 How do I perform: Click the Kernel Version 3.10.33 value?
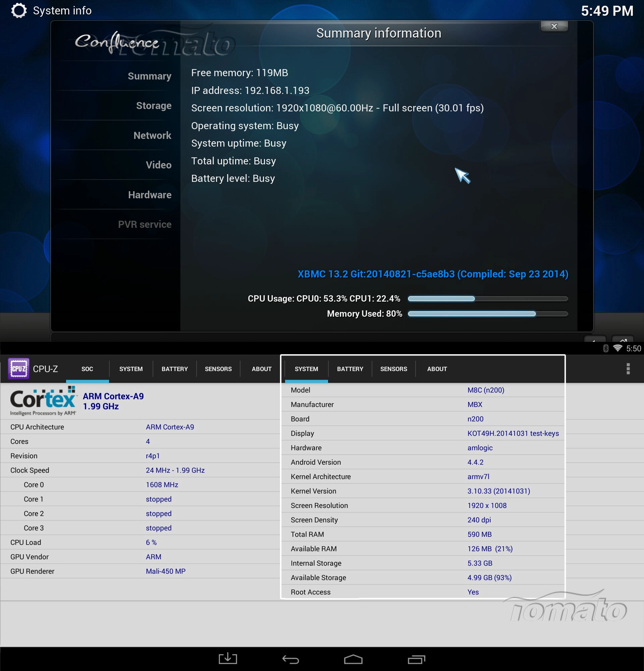[x=498, y=491]
